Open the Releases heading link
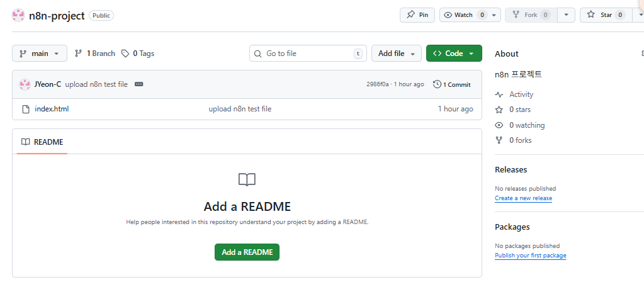 pos(511,170)
